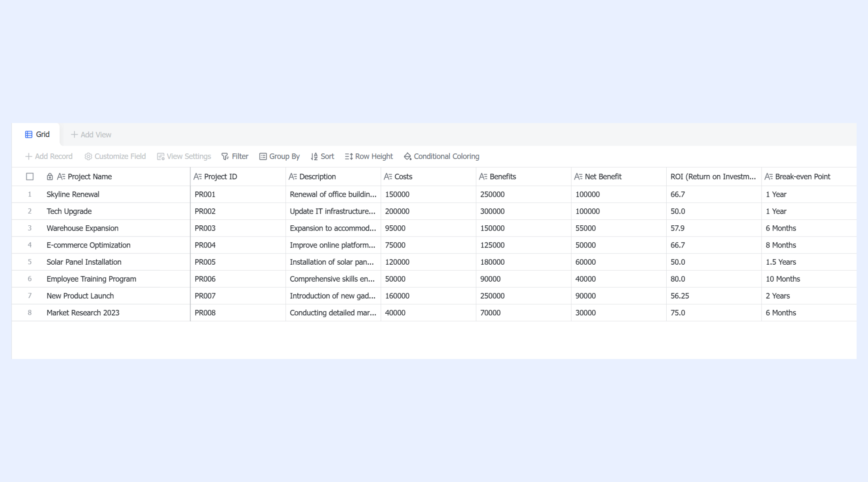Select the Warehouse Expansion cell
This screenshot has height=482, width=868.
click(117, 228)
